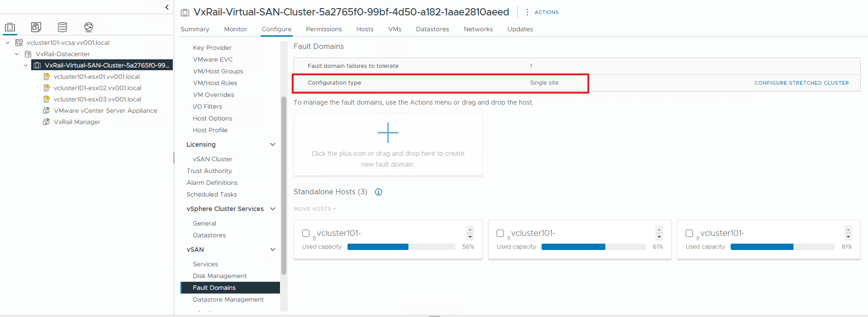868x317 pixels.
Task: Open Networking inventory view icon
Action: click(x=89, y=27)
